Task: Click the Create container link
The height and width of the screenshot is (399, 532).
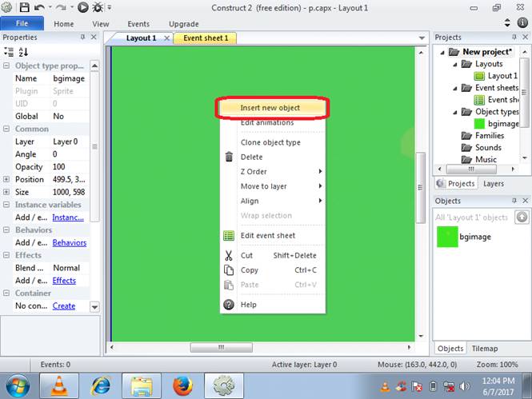Action: click(64, 305)
